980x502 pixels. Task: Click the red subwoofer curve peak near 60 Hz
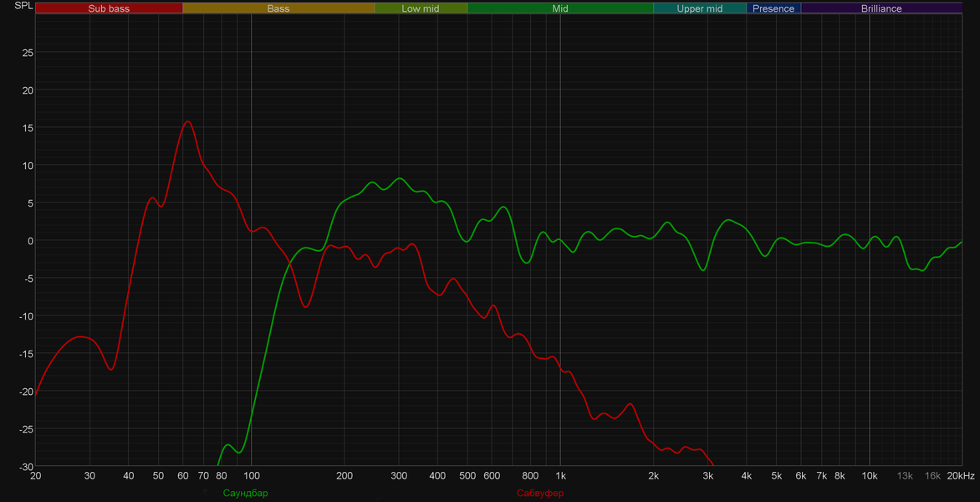[186, 121]
